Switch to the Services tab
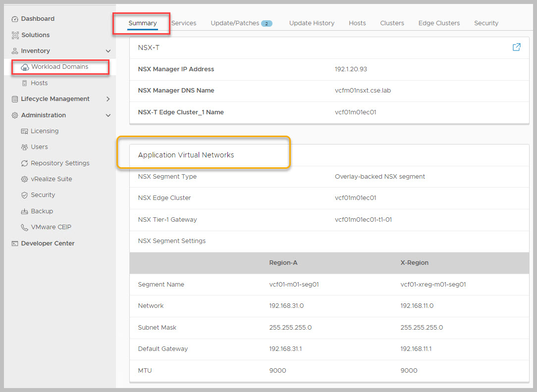This screenshot has height=392, width=537. pos(184,23)
